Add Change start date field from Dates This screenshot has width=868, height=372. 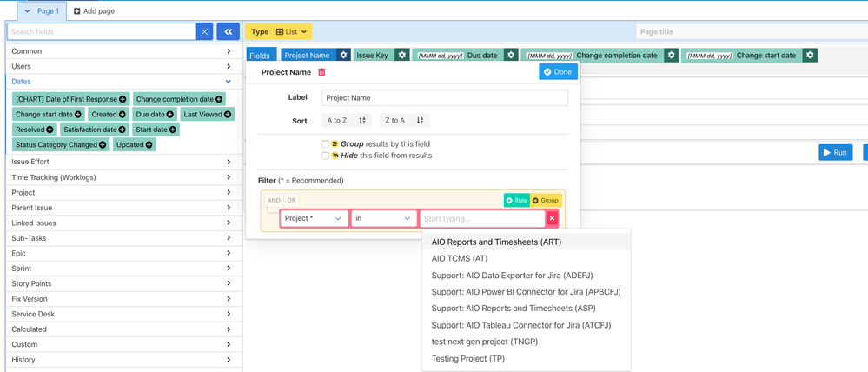point(49,115)
